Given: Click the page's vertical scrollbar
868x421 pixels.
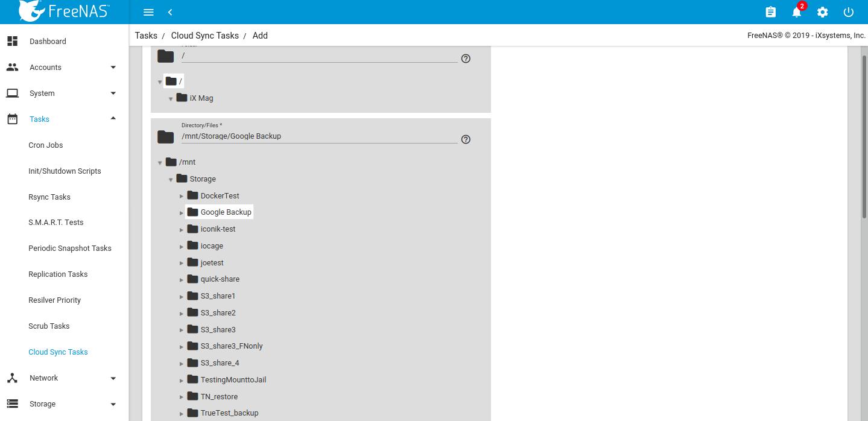Looking at the screenshot, I should coord(864,136).
